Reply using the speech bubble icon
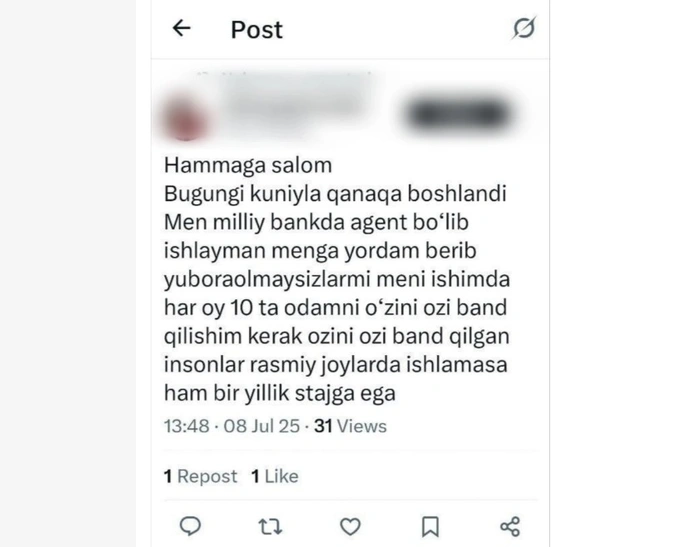The width and height of the screenshot is (680, 547). coord(190,526)
